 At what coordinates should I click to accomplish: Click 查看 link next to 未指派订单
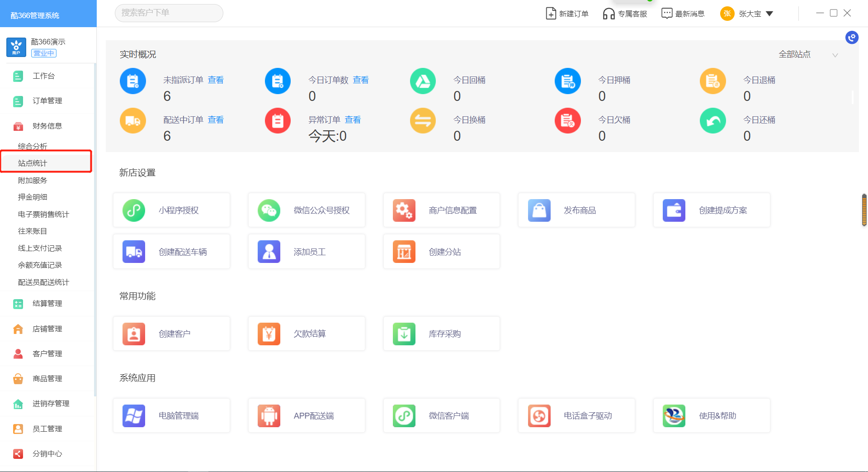point(216,80)
